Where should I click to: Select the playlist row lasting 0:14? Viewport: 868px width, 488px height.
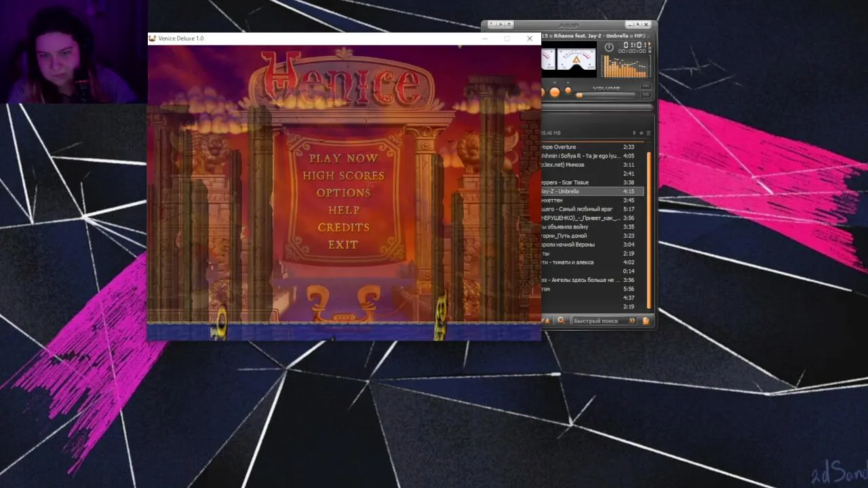pyautogui.click(x=593, y=271)
